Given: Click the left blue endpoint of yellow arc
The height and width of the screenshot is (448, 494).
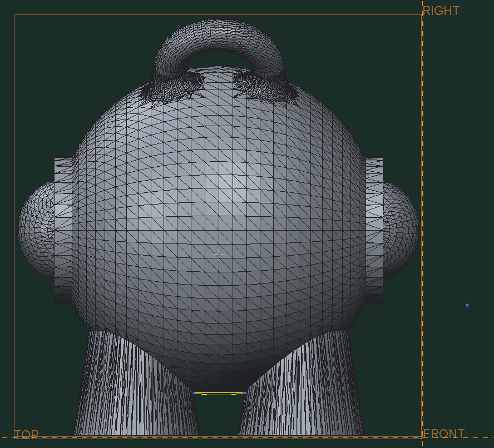Looking at the screenshot, I should click(x=194, y=393).
